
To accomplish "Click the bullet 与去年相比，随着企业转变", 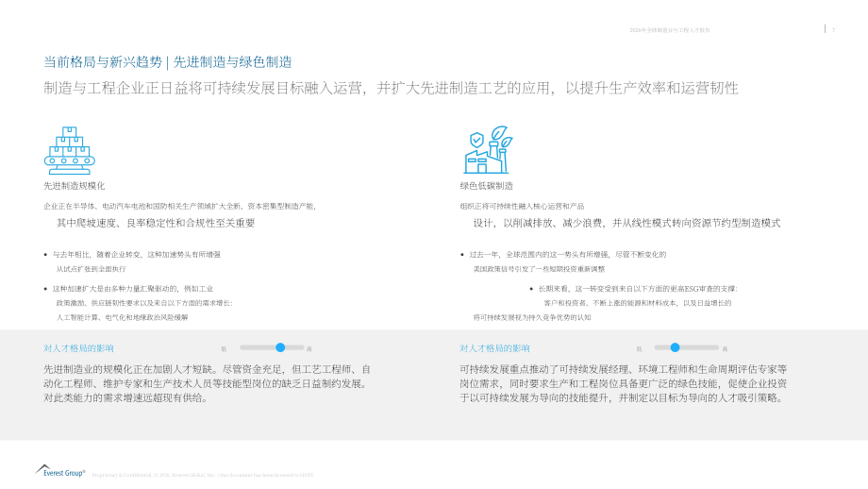I will click(x=136, y=254).
